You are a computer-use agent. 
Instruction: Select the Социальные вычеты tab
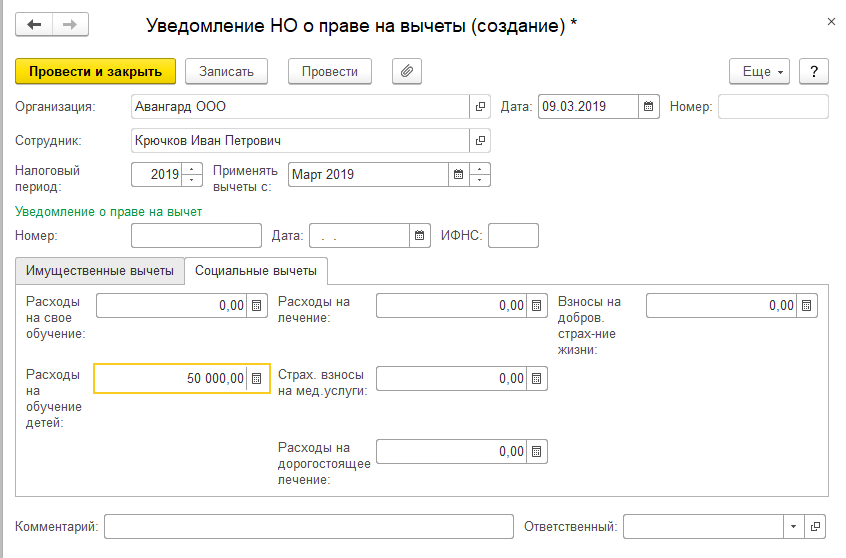pos(256,271)
